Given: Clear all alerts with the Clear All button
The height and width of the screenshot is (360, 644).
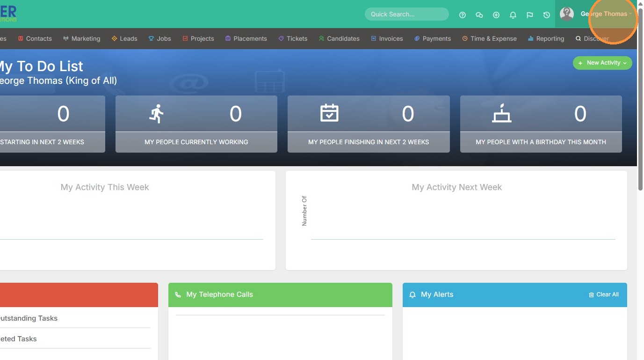Looking at the screenshot, I should click(x=604, y=294).
